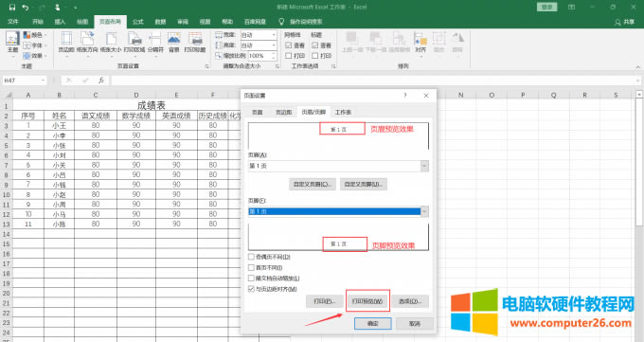Click the Themes (主题) icon
The height and width of the screenshot is (342, 644).
(12, 42)
